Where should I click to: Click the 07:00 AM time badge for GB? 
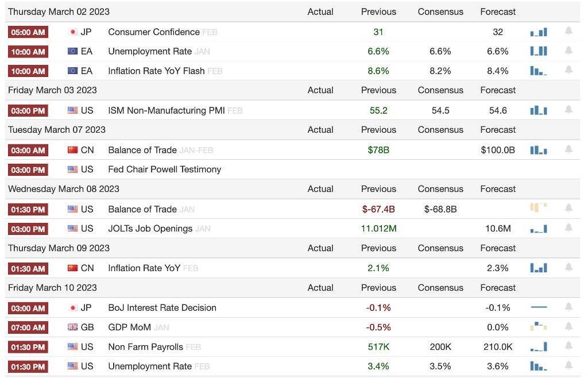pyautogui.click(x=28, y=327)
